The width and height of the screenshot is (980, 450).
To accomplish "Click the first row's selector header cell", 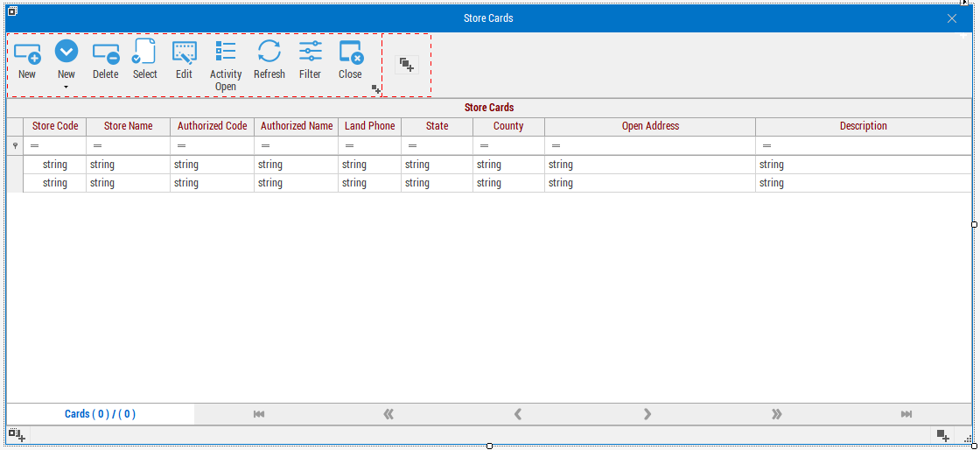I will click(15, 165).
